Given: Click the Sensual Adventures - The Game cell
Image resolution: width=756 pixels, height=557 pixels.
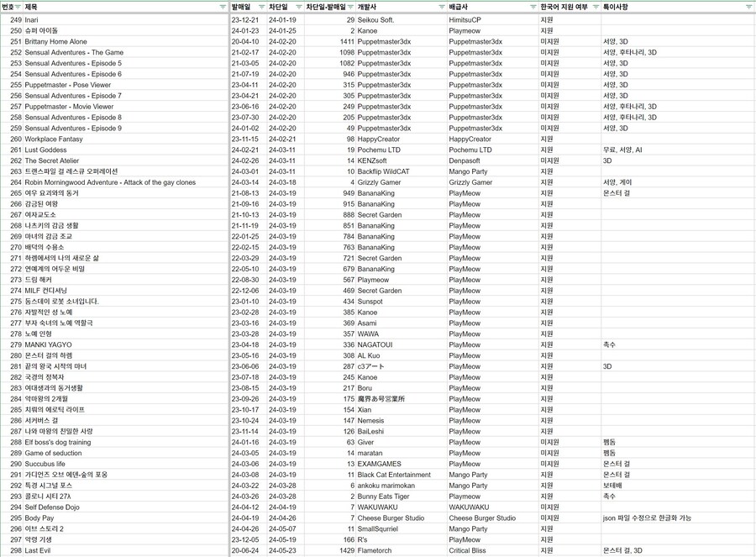Looking at the screenshot, I should [x=127, y=52].
